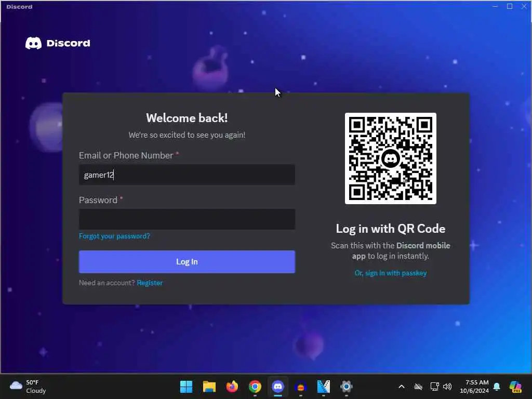This screenshot has height=399, width=532.
Task: Open File Explorer from taskbar
Action: coord(209,387)
